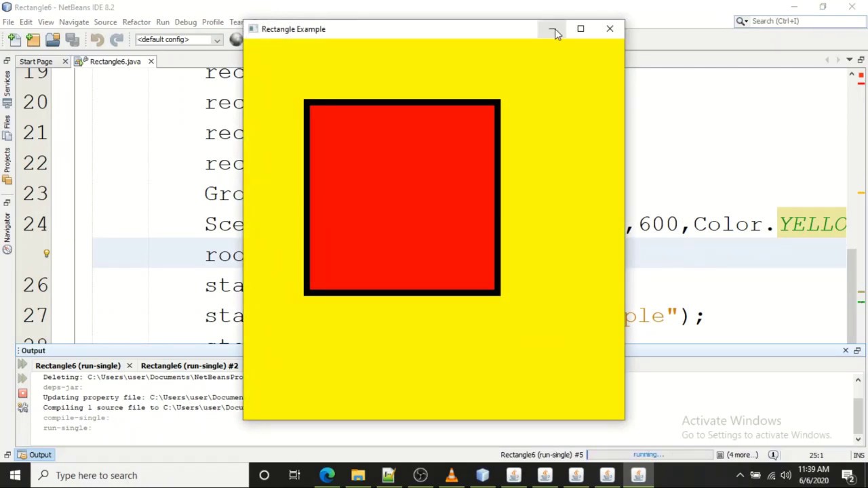The width and height of the screenshot is (868, 488).
Task: Open the Refactor menu
Action: pos(136,22)
